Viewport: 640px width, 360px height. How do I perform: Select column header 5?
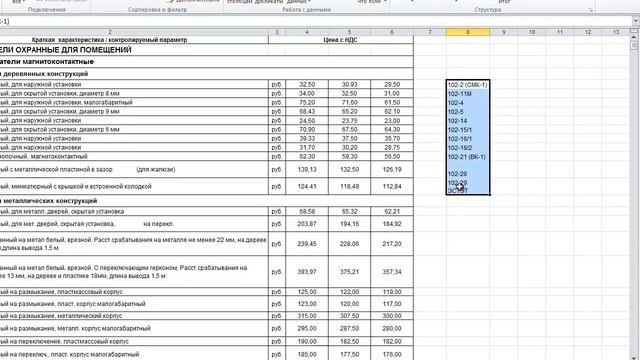[349, 32]
